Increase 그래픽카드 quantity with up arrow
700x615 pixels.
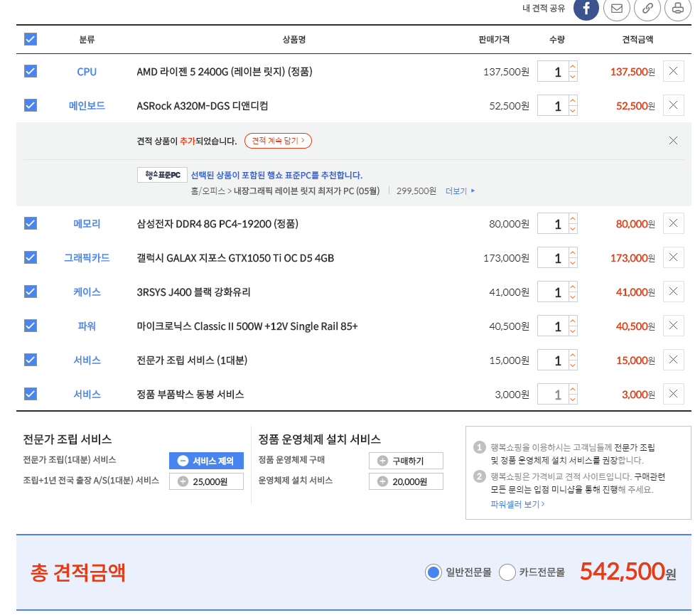pyautogui.click(x=573, y=252)
